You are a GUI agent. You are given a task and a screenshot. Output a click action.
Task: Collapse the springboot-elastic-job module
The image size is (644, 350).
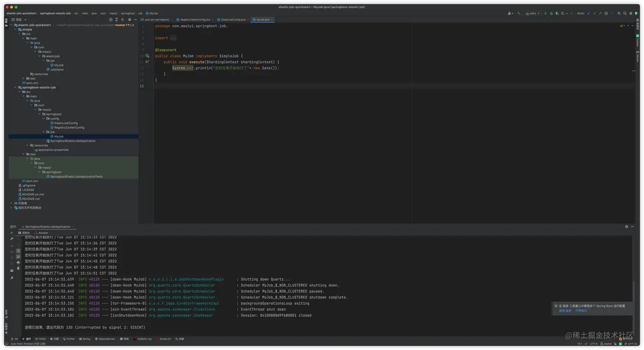[15, 87]
